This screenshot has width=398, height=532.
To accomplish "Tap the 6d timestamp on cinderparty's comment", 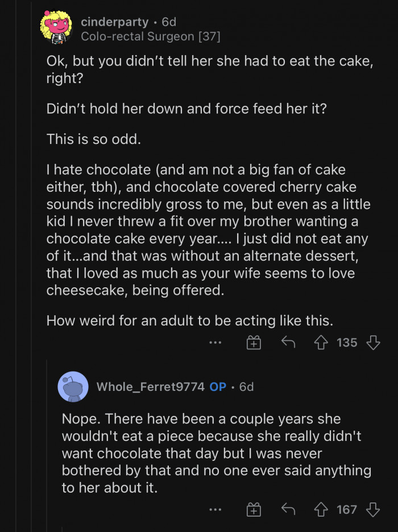I will coord(167,22).
